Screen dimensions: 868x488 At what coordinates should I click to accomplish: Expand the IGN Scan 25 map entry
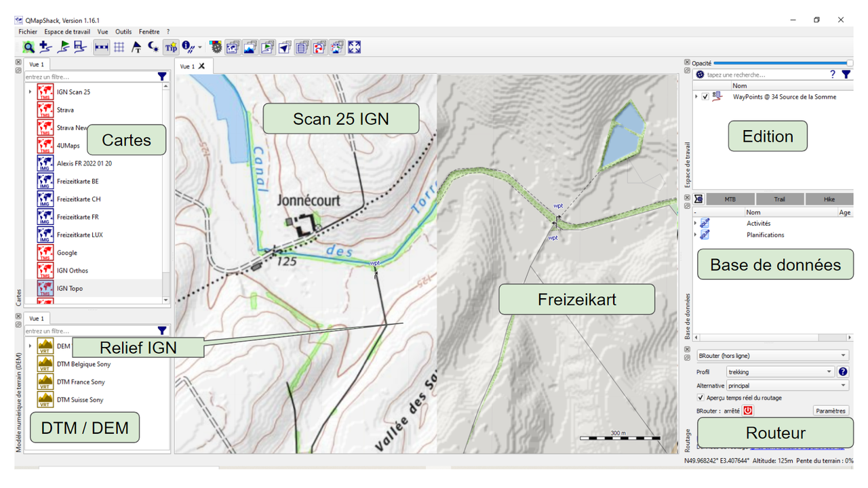30,91
